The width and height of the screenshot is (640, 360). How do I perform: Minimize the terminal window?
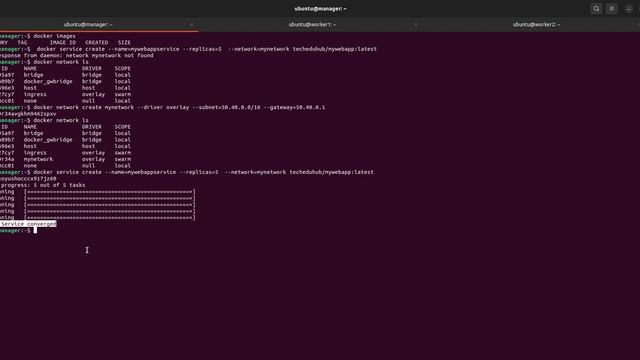pyautogui.click(x=629, y=9)
